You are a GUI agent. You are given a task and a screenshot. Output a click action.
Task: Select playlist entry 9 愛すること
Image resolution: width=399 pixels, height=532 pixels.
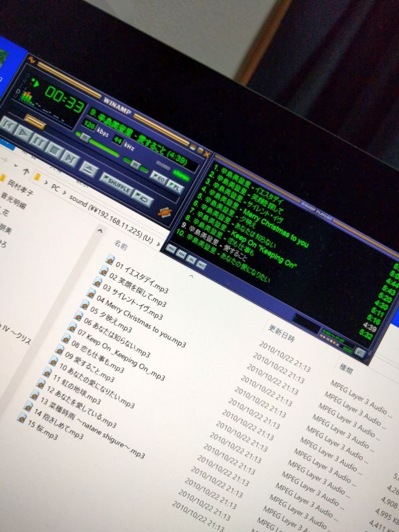(214, 241)
